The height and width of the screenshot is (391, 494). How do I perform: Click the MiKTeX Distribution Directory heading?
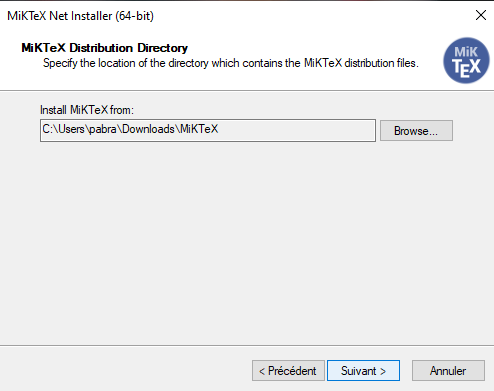point(104,48)
